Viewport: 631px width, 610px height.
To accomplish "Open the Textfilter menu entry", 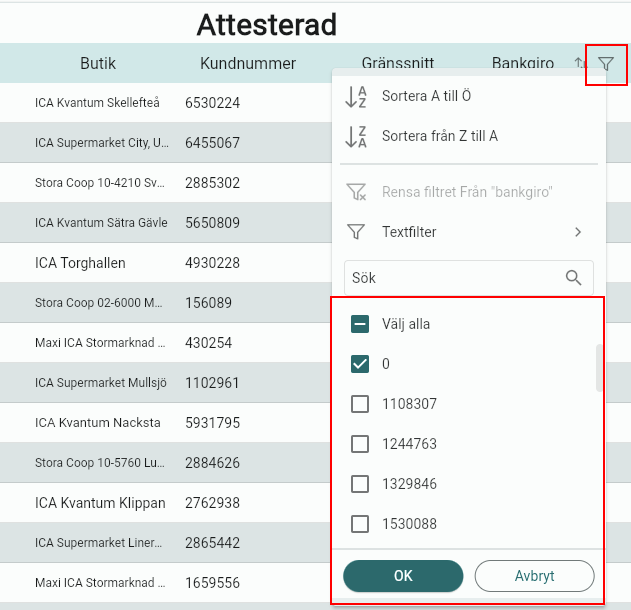I will [469, 232].
